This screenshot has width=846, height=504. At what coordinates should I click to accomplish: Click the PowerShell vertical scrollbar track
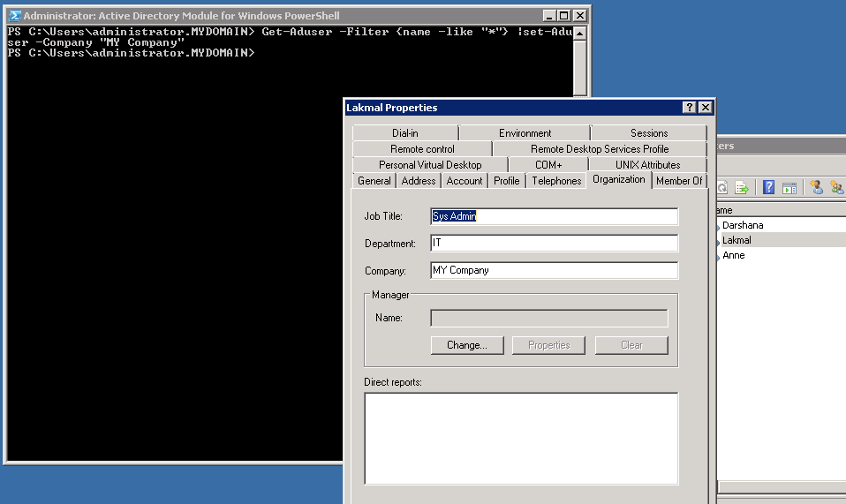[x=579, y=69]
